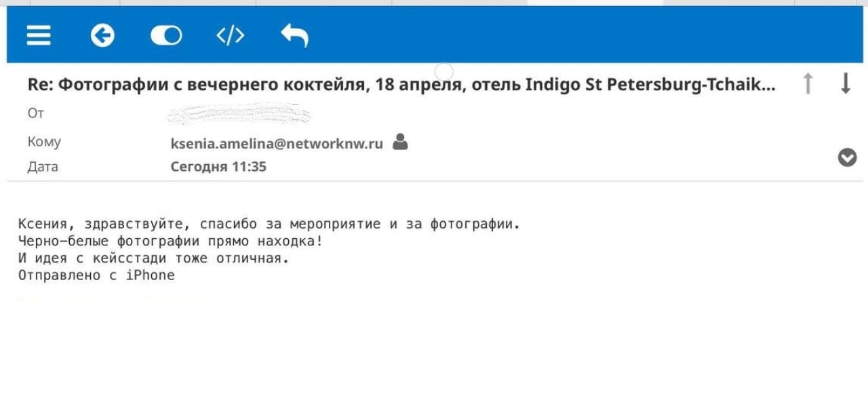This screenshot has width=868, height=407.
Task: Click the От field label
Action: (36, 113)
